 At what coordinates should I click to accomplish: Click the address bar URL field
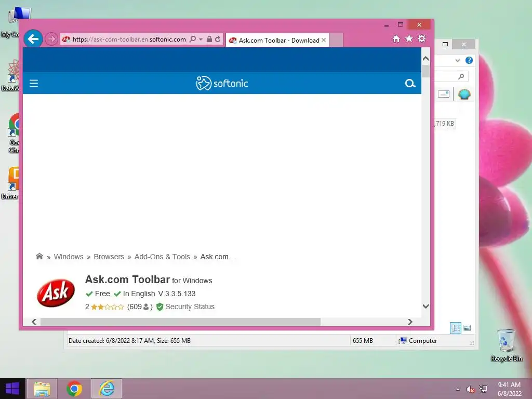[129, 39]
